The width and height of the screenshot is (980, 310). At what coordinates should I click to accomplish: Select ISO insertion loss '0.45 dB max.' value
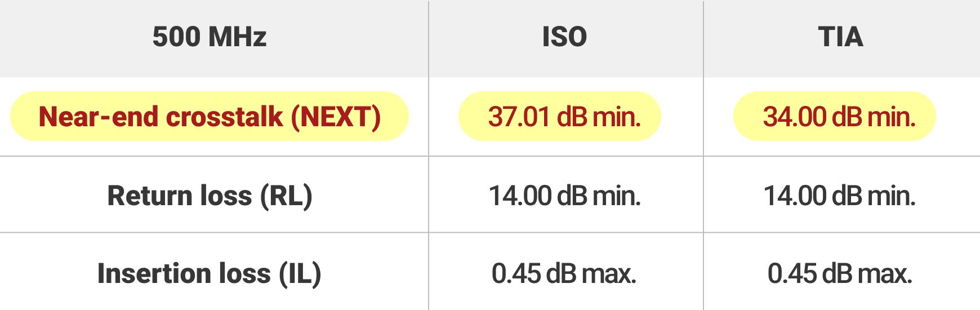[564, 273]
